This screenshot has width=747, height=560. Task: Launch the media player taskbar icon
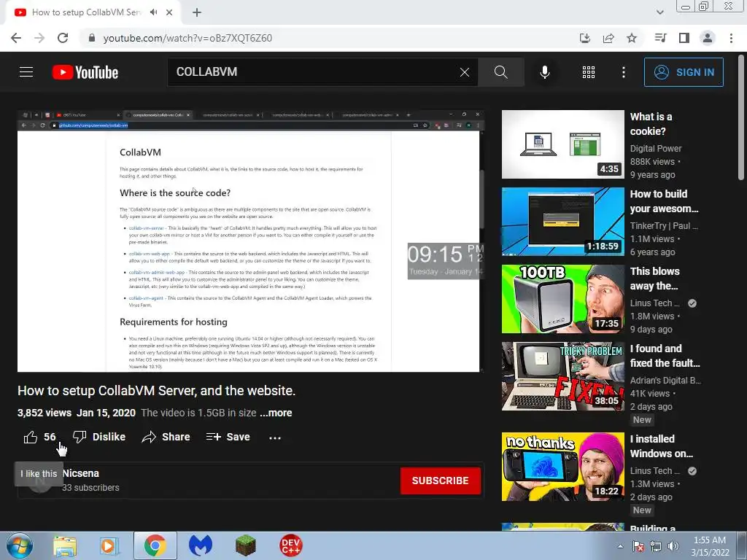point(109,545)
